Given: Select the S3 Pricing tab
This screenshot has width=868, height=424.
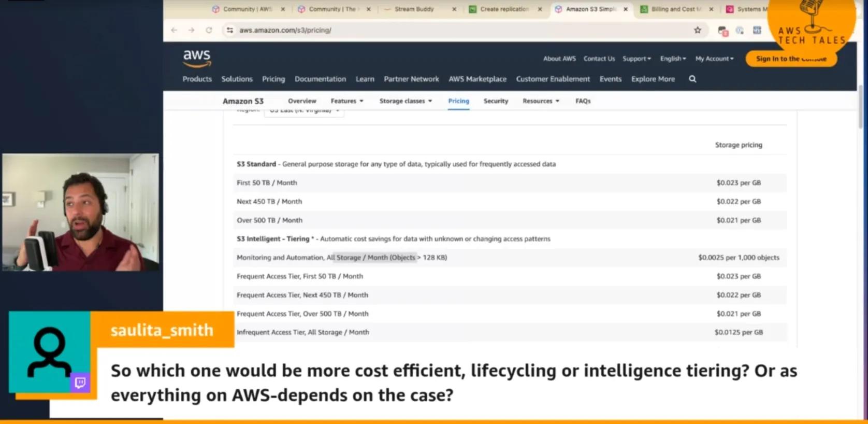Looking at the screenshot, I should pyautogui.click(x=458, y=101).
